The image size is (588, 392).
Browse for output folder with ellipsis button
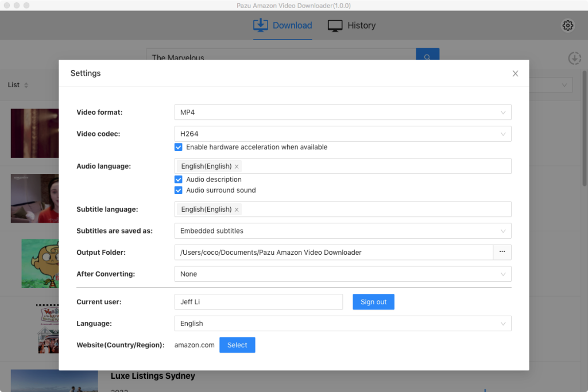tap(502, 252)
